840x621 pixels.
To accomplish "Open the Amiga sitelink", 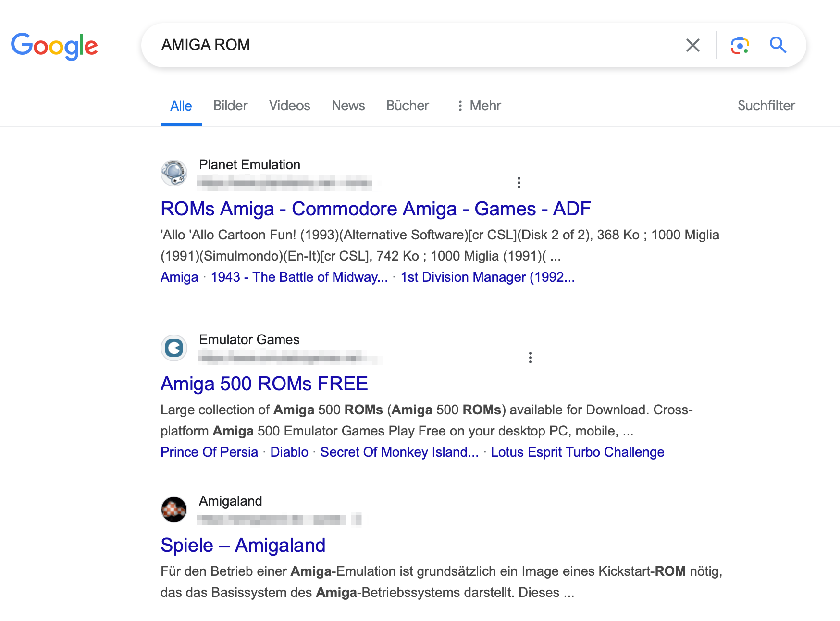I will tap(179, 277).
